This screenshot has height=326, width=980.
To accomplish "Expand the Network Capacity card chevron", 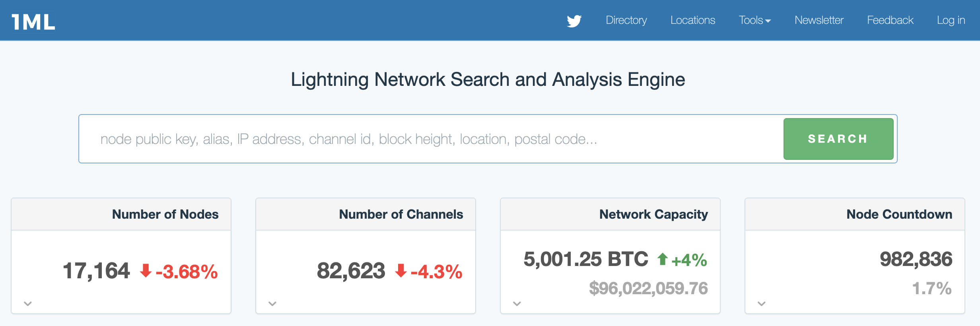I will (x=517, y=304).
